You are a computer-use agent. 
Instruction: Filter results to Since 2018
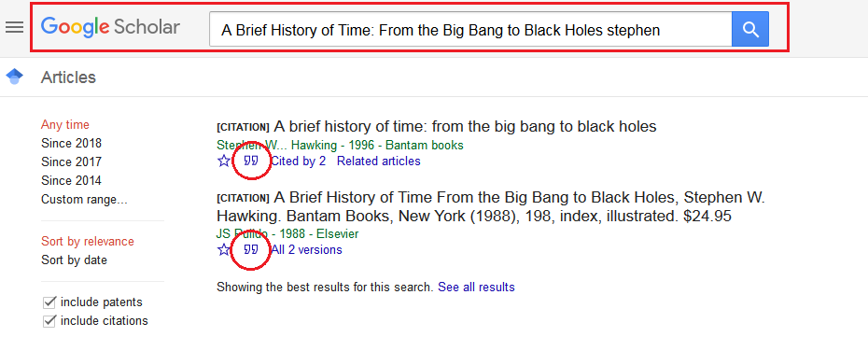coord(72,144)
